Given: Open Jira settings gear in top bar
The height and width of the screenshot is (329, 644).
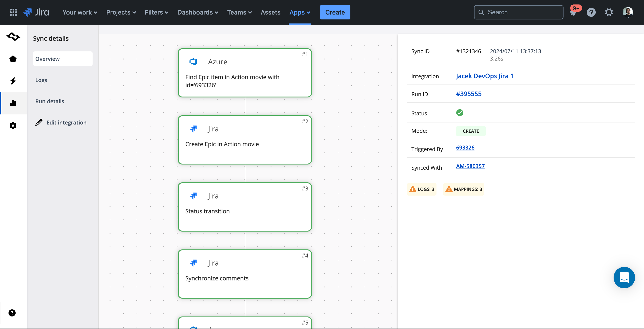Looking at the screenshot, I should point(609,12).
